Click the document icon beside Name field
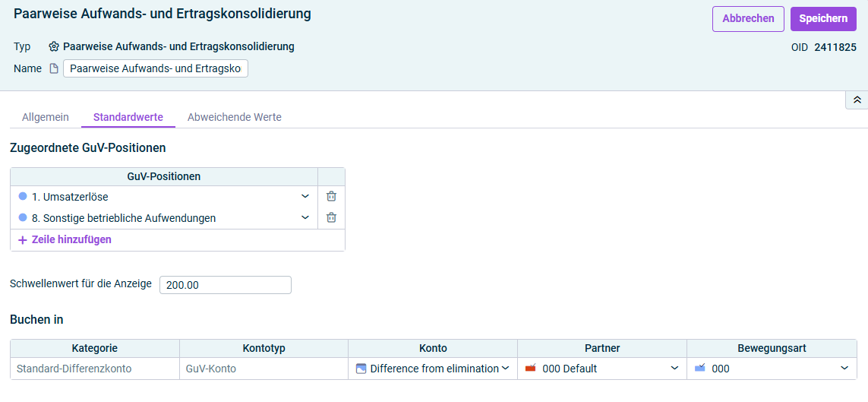 54,68
